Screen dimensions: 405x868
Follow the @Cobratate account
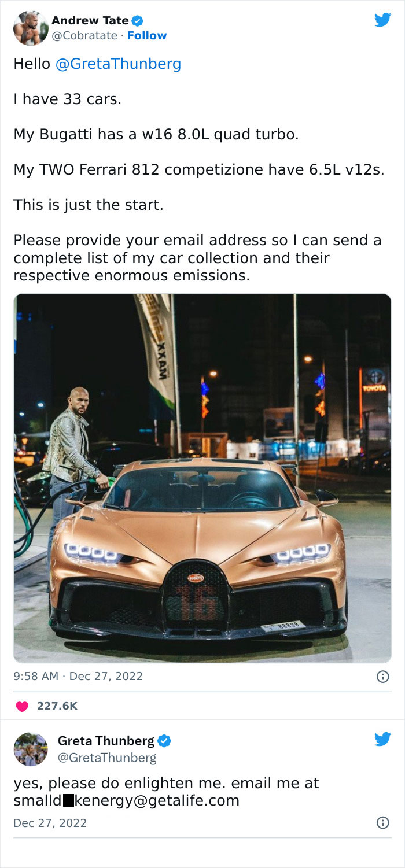point(147,35)
